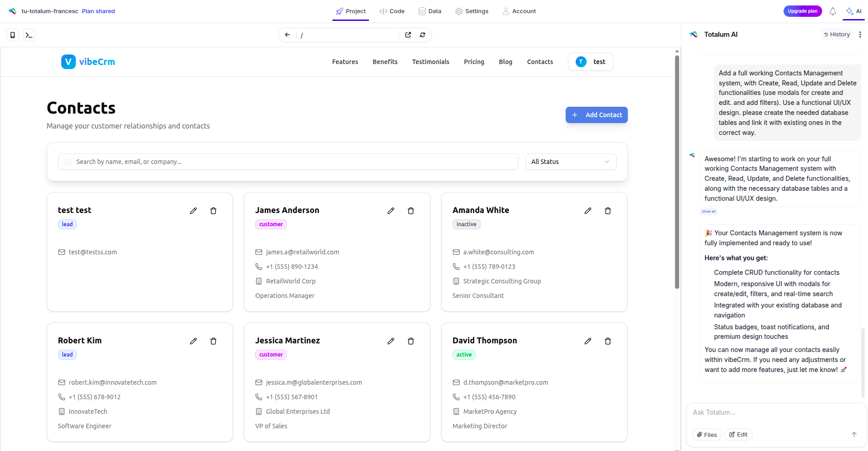Refresh the preview page
The width and height of the screenshot is (868, 451).
point(423,35)
